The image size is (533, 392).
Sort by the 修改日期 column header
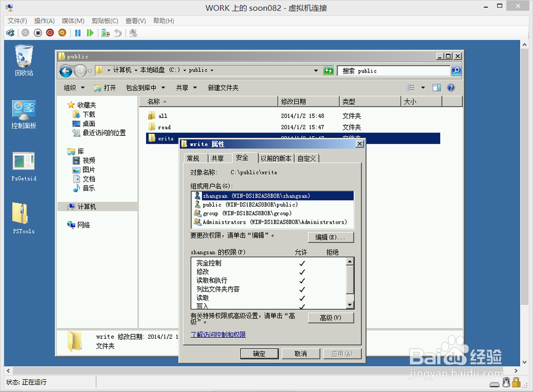309,102
